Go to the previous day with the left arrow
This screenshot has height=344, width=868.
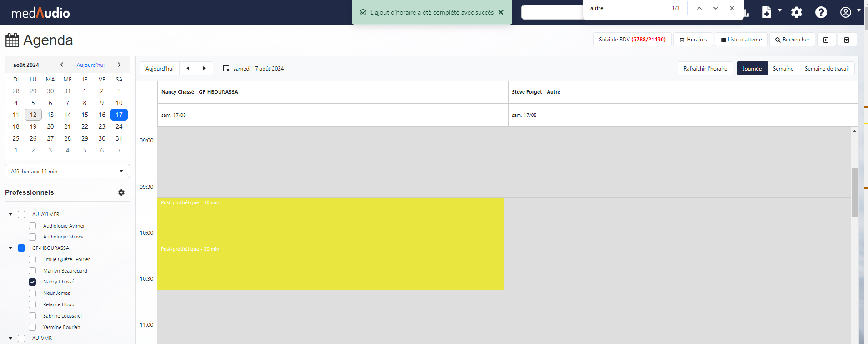click(188, 68)
